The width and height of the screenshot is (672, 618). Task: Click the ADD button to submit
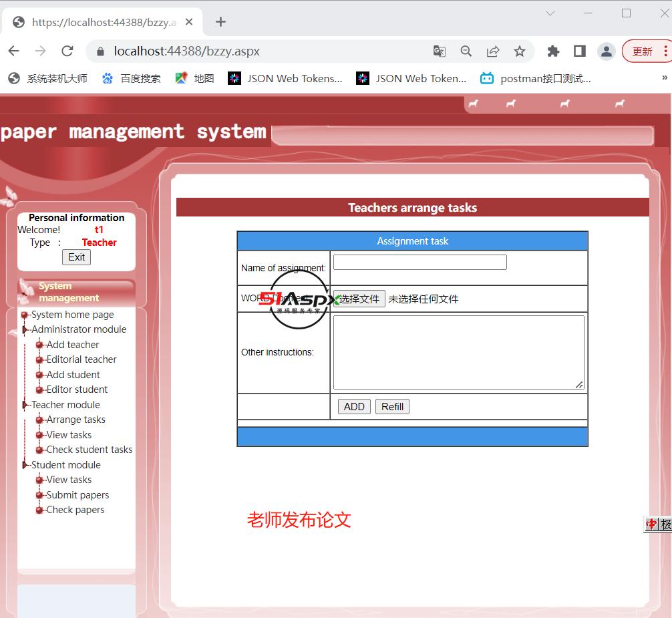tap(354, 406)
